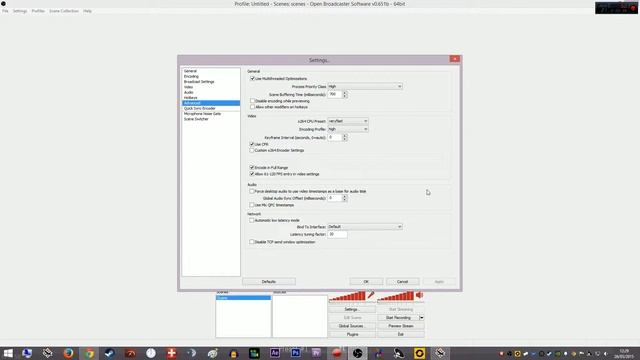Click Start Recording in main window
Screen dimensions: 640x360
(398, 318)
